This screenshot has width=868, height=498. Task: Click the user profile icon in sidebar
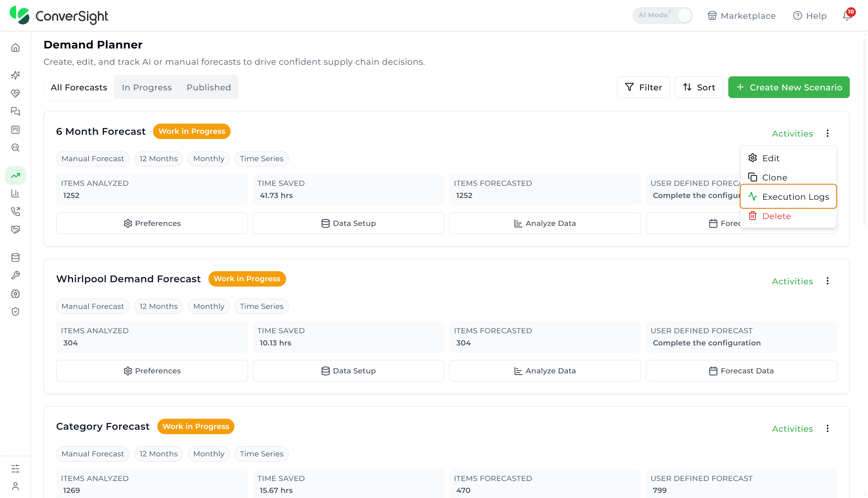pyautogui.click(x=15, y=486)
